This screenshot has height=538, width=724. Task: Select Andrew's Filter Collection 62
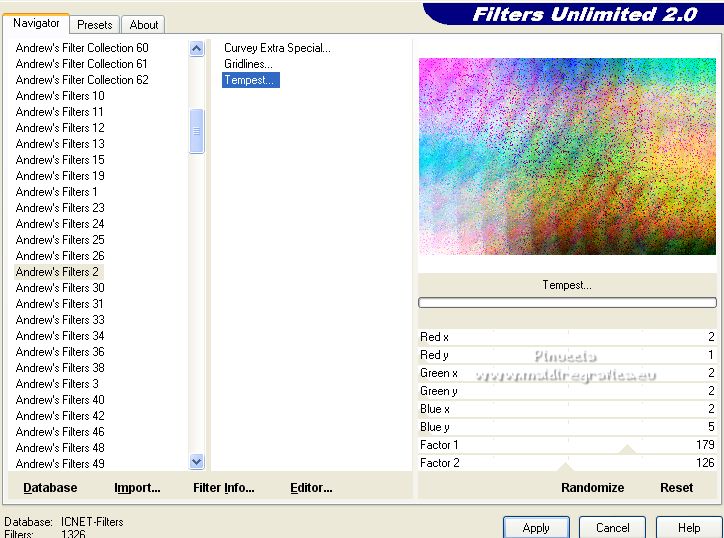82,80
